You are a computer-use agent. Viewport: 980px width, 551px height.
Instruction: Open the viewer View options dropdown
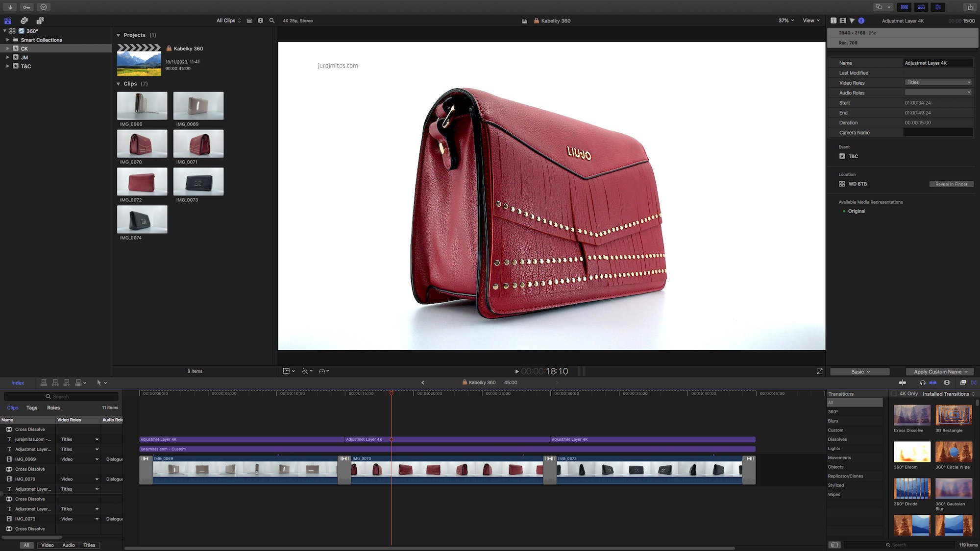811,21
